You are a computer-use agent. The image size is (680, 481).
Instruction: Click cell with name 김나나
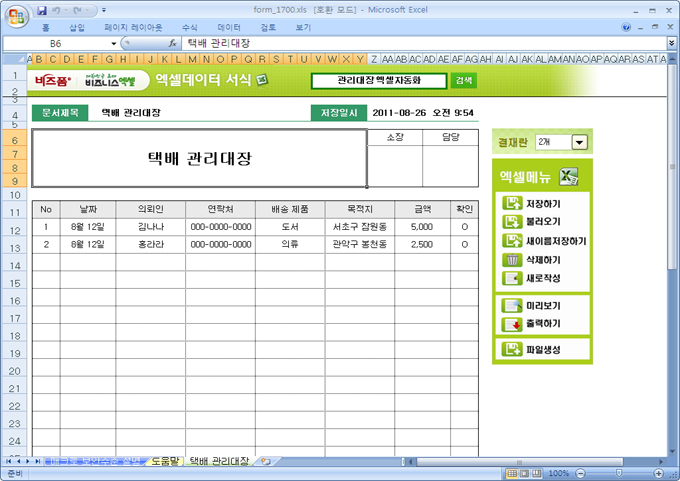(x=150, y=227)
